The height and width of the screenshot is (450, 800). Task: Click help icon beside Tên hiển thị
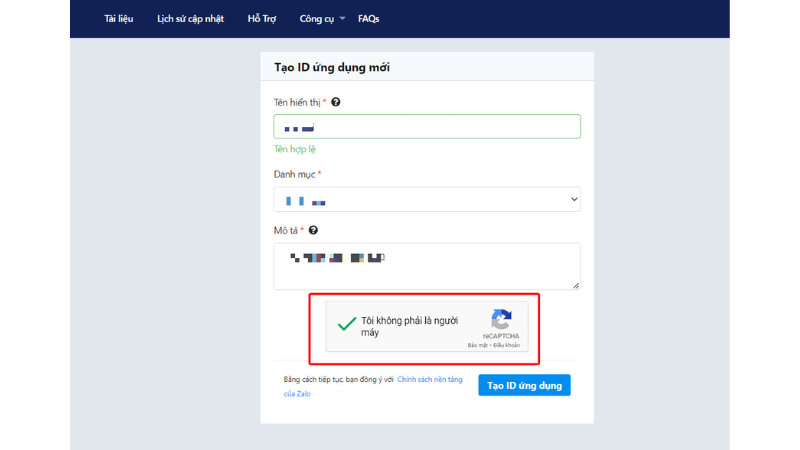click(336, 102)
